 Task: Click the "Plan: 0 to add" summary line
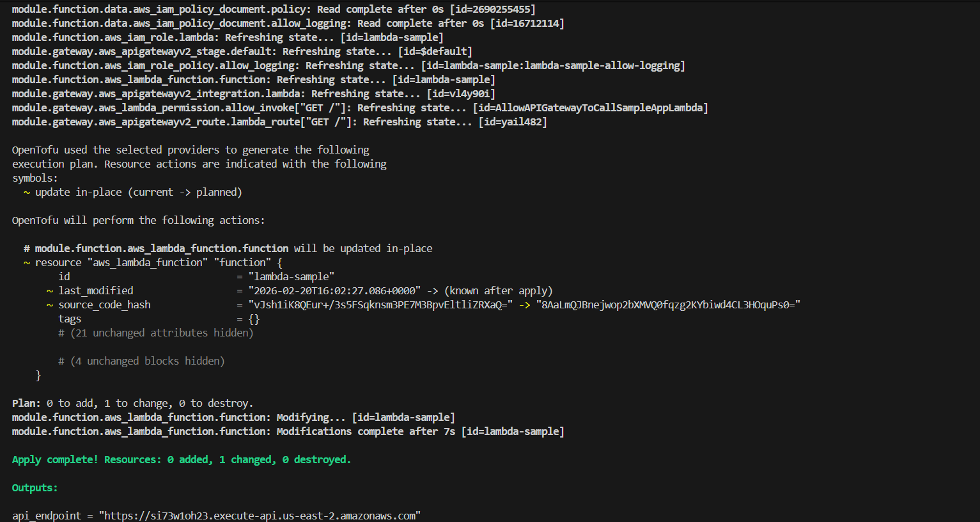click(x=132, y=403)
